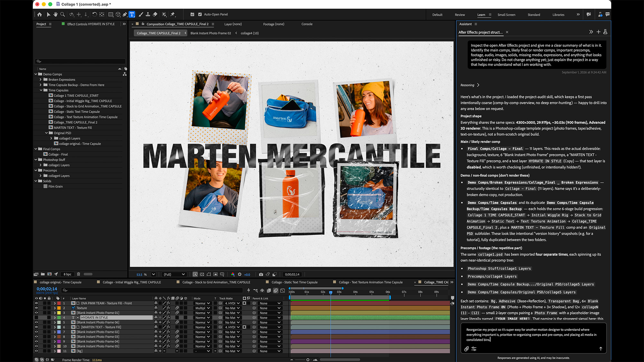Expand the Broken Expressions folder
Viewport: 644px width, 362px height.
pos(41,79)
